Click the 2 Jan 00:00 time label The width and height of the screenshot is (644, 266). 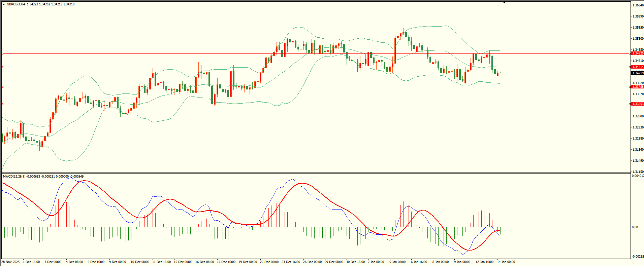click(x=376, y=262)
